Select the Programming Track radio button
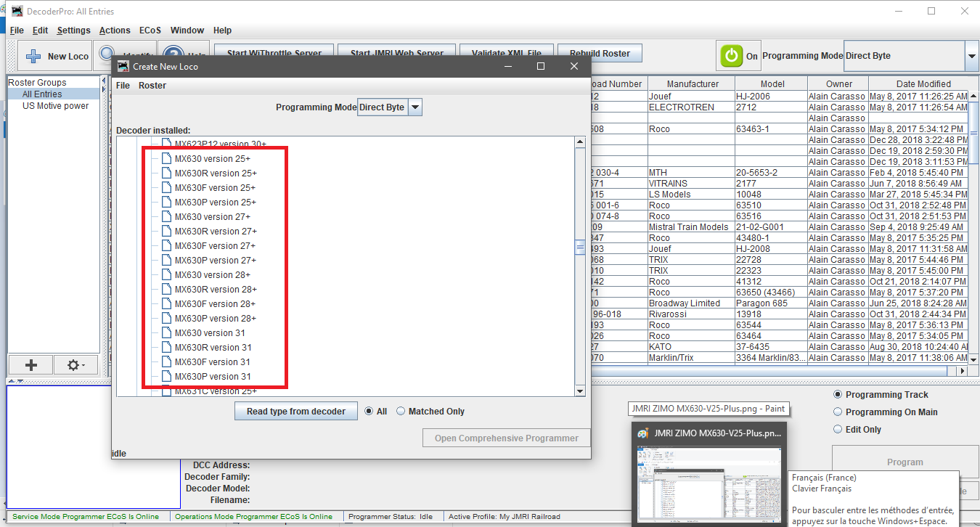Screen dimensions: 980x527 [x=838, y=395]
